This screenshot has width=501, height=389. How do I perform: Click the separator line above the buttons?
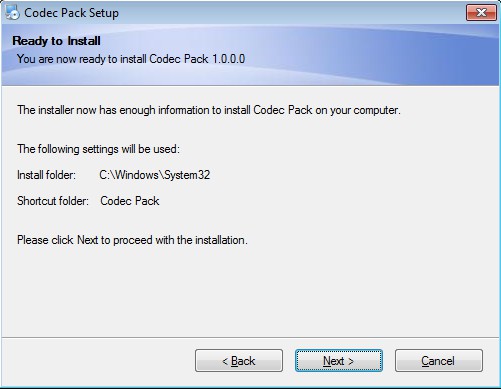click(x=250, y=337)
